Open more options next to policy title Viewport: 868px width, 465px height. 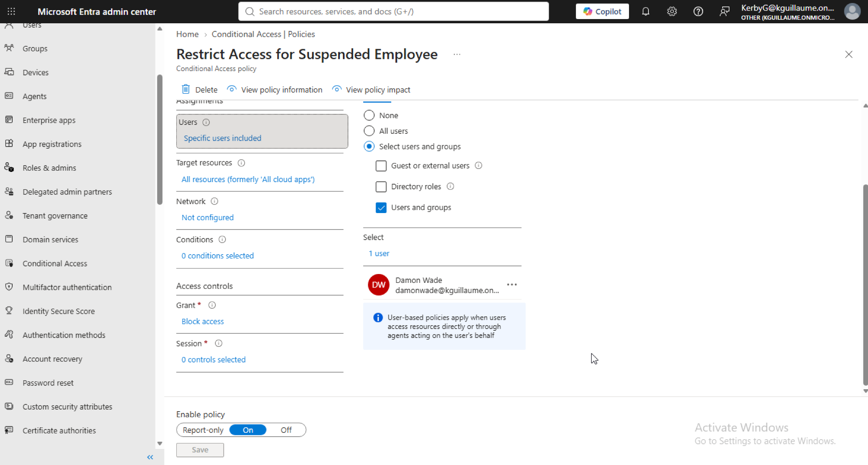click(x=456, y=54)
